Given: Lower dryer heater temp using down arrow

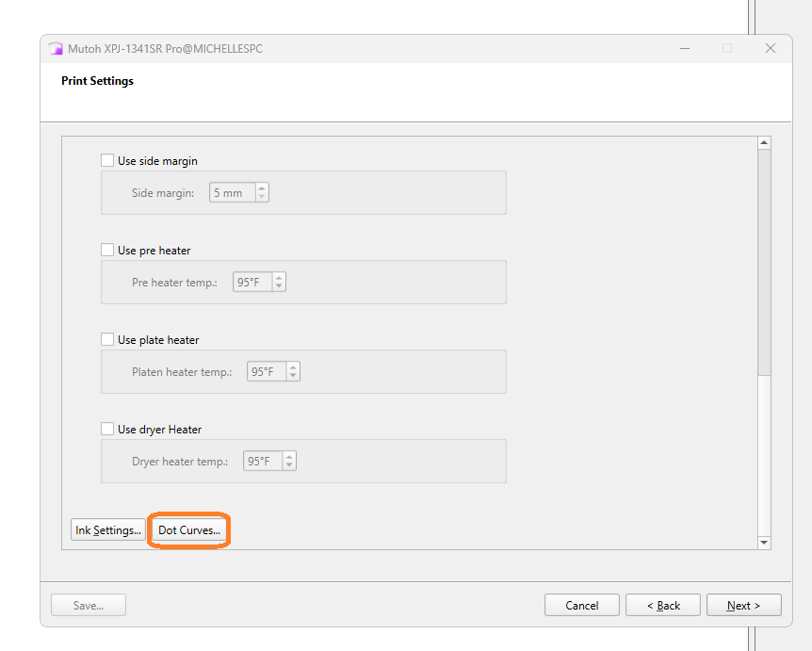Looking at the screenshot, I should [289, 465].
